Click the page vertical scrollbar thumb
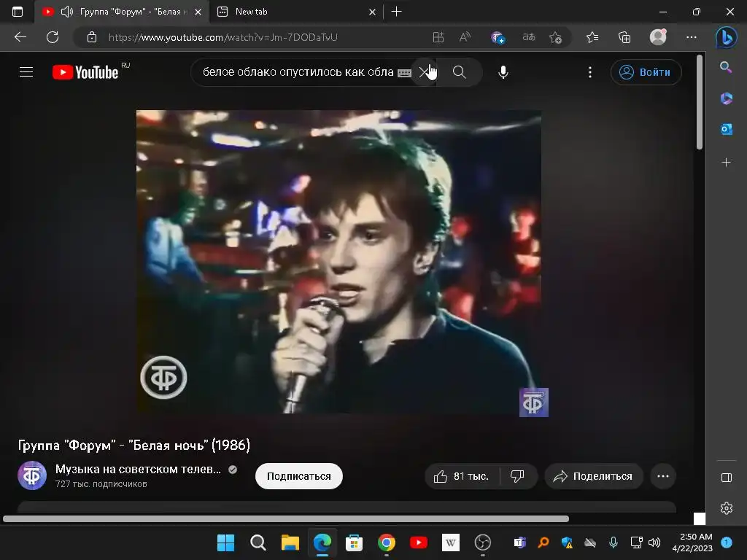The image size is (747, 560). [700, 102]
